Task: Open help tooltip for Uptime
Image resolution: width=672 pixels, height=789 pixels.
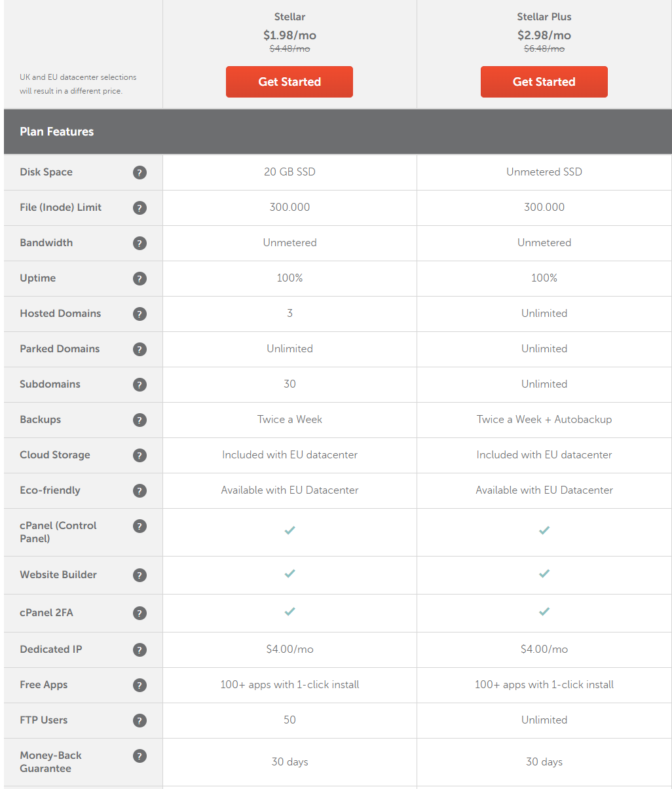Action: tap(140, 279)
